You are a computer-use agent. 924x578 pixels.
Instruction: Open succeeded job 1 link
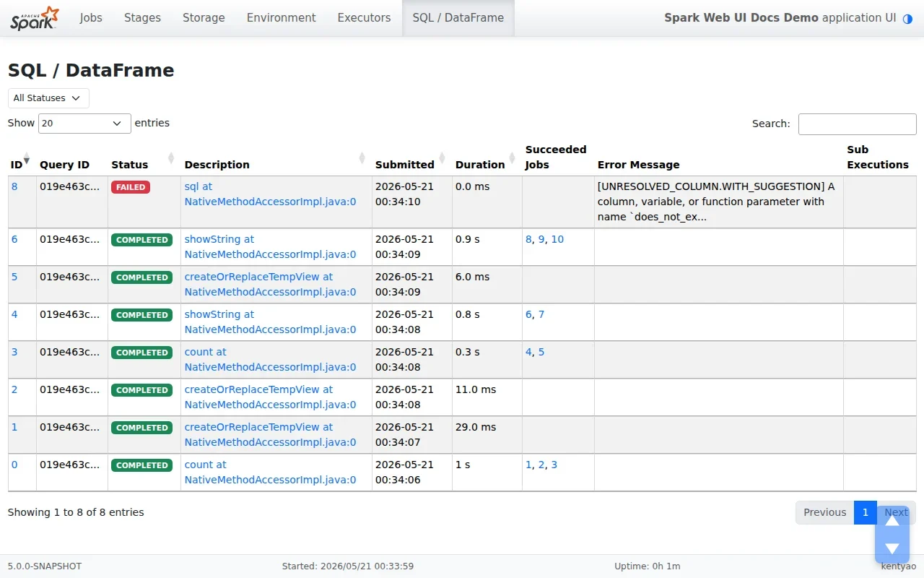point(529,465)
